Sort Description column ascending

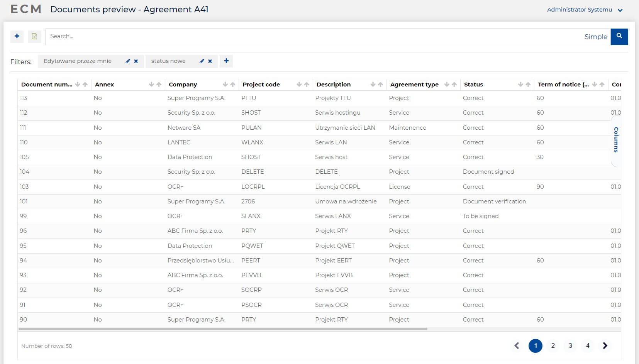pyautogui.click(x=380, y=85)
